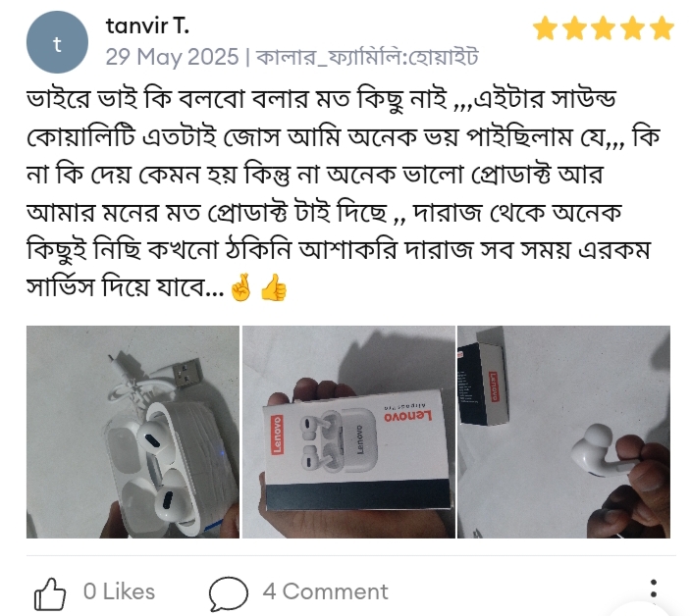691x616 pixels.
Task: Click the first gold rating star
Action: pyautogui.click(x=546, y=28)
